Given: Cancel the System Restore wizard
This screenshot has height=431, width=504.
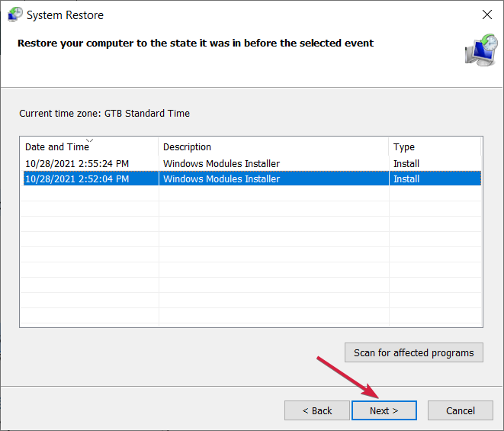Looking at the screenshot, I should point(461,410).
